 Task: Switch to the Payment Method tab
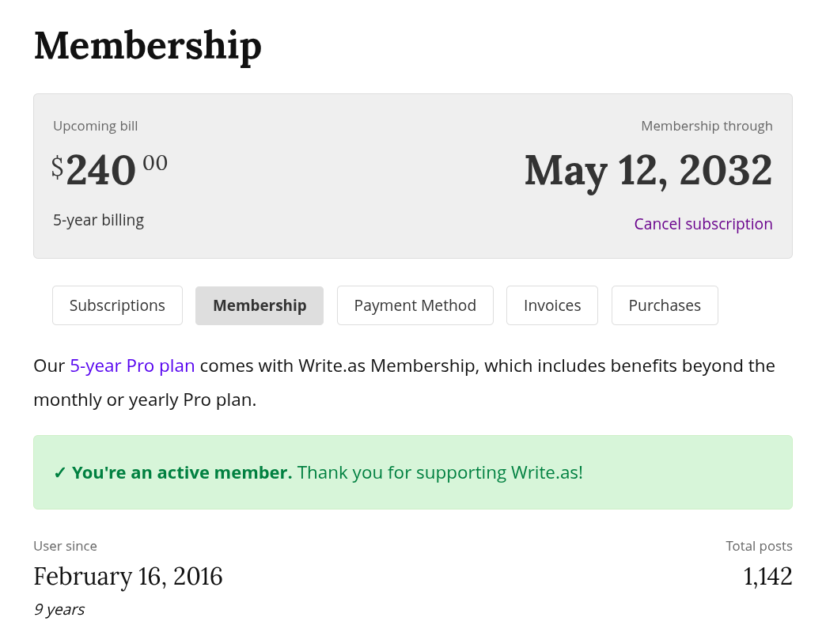coord(415,305)
